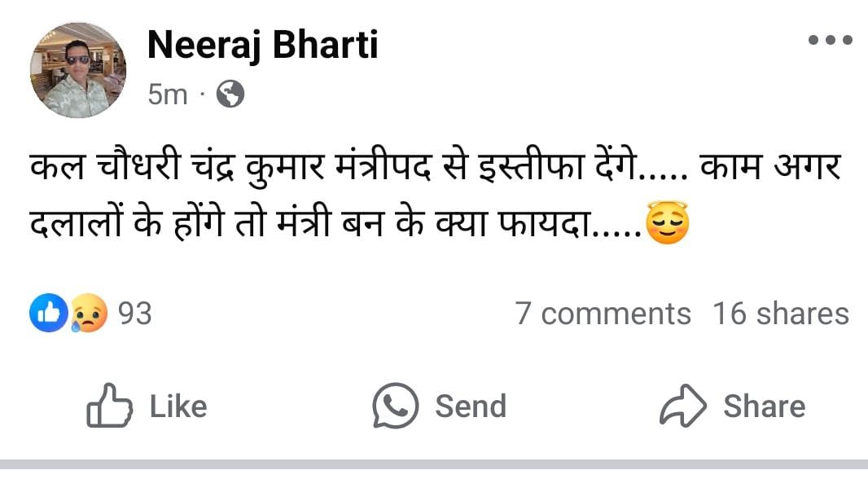868x479 pixels.
Task: Click the globe public privacy icon
Action: (x=230, y=95)
